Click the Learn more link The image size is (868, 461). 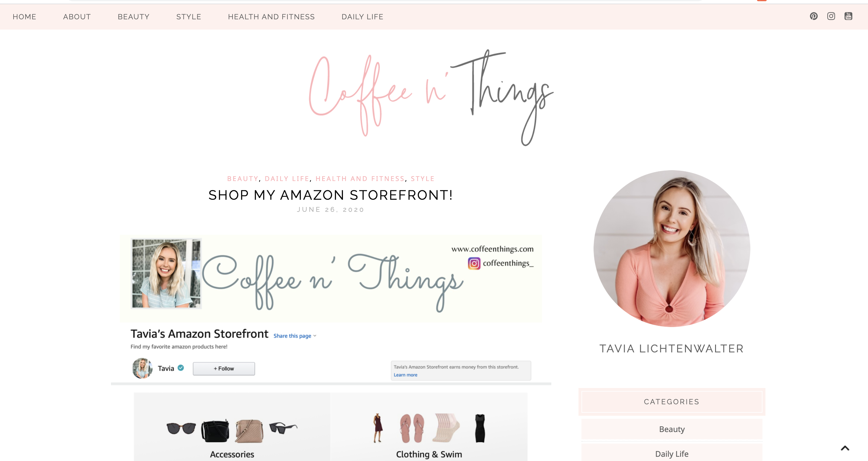(405, 375)
